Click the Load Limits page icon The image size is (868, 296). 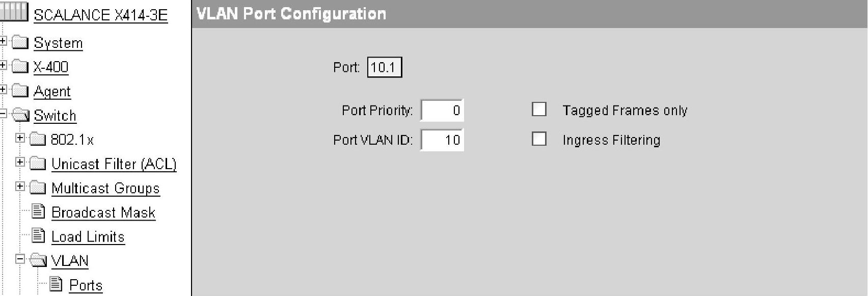(39, 235)
